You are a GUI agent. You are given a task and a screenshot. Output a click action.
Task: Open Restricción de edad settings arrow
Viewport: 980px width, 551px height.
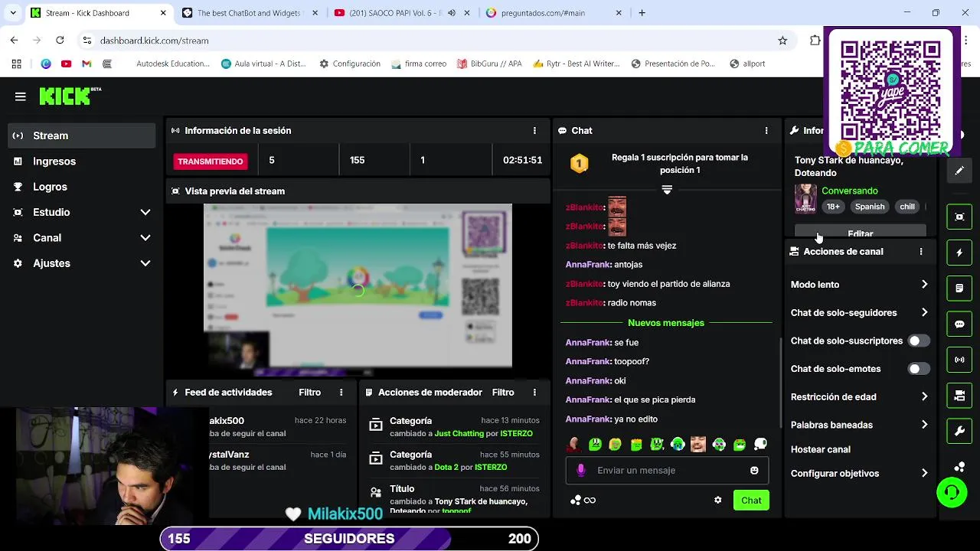[x=924, y=396]
